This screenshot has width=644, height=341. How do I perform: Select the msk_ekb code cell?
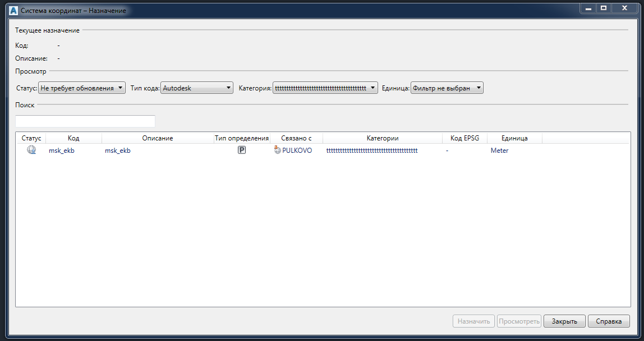pos(62,151)
